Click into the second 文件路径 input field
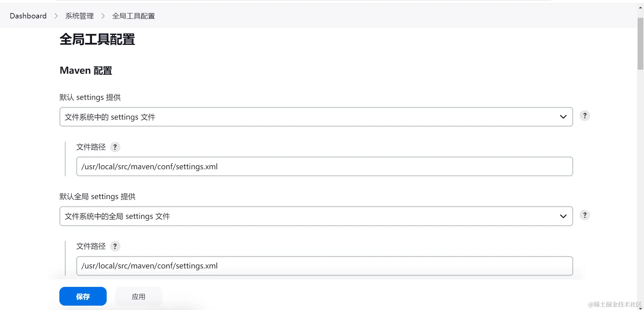The width and height of the screenshot is (644, 310). (x=324, y=266)
